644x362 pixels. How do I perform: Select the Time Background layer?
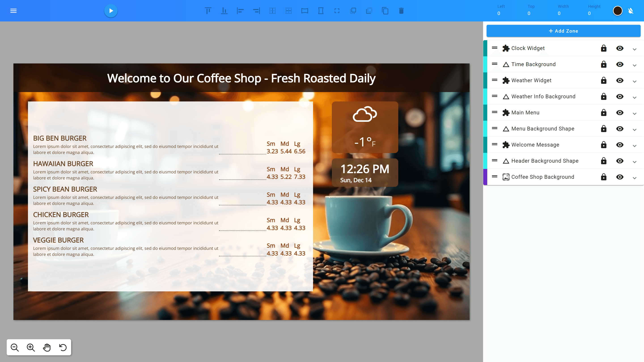[x=534, y=64]
